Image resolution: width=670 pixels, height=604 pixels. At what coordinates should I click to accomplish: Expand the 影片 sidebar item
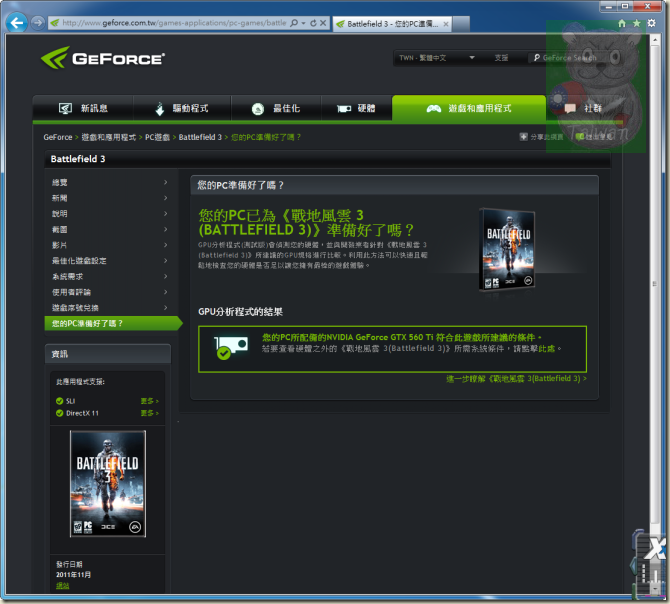point(110,245)
